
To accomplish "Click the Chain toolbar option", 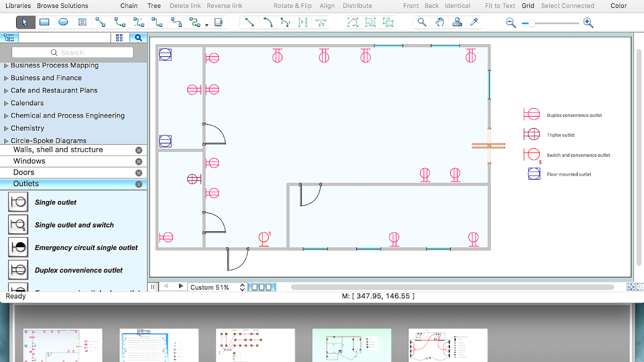I will point(129,6).
